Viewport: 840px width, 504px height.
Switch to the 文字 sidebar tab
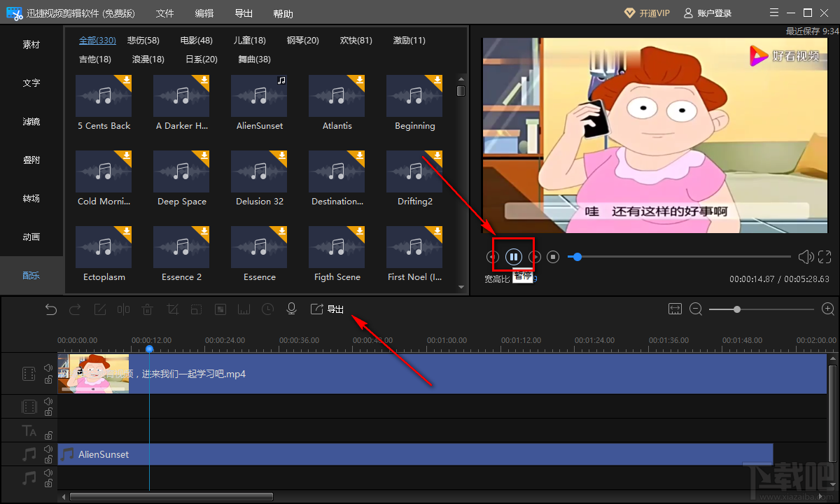pyautogui.click(x=31, y=83)
